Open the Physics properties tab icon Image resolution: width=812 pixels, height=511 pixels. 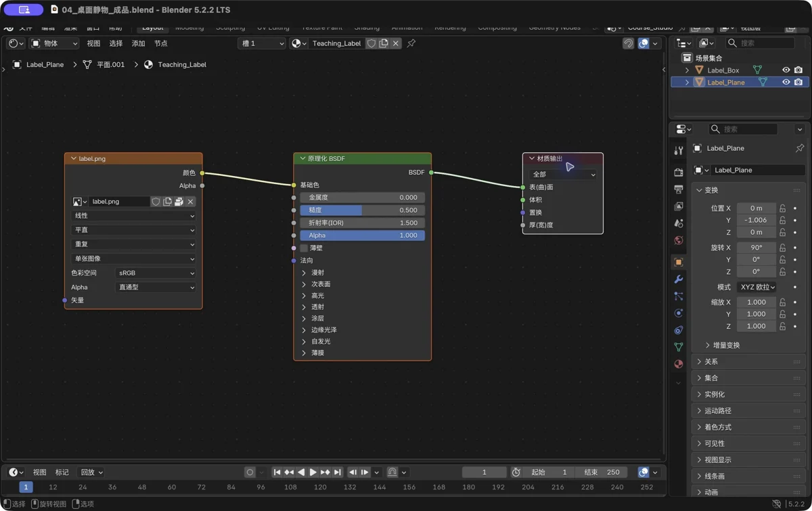pyautogui.click(x=679, y=313)
